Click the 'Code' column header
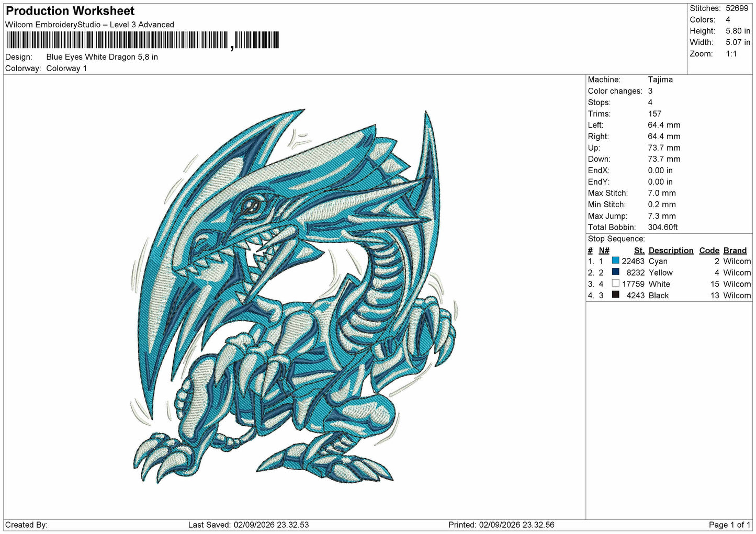The image size is (756, 534). 709,251
